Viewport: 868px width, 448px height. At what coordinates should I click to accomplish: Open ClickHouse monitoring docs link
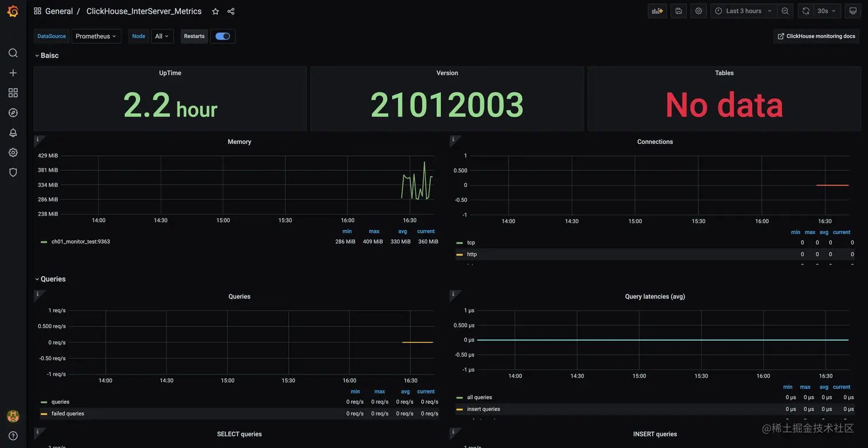click(x=816, y=36)
